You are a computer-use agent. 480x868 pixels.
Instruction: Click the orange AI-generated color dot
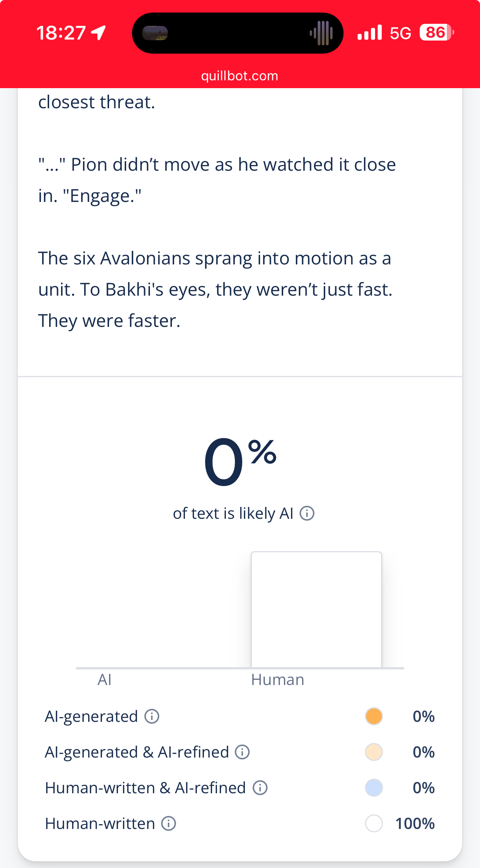point(374,716)
